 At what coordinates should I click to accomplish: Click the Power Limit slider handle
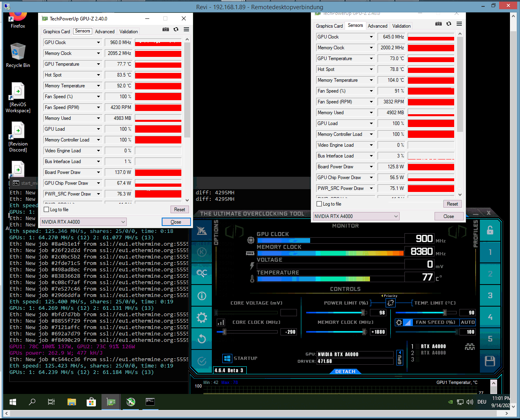point(363,313)
